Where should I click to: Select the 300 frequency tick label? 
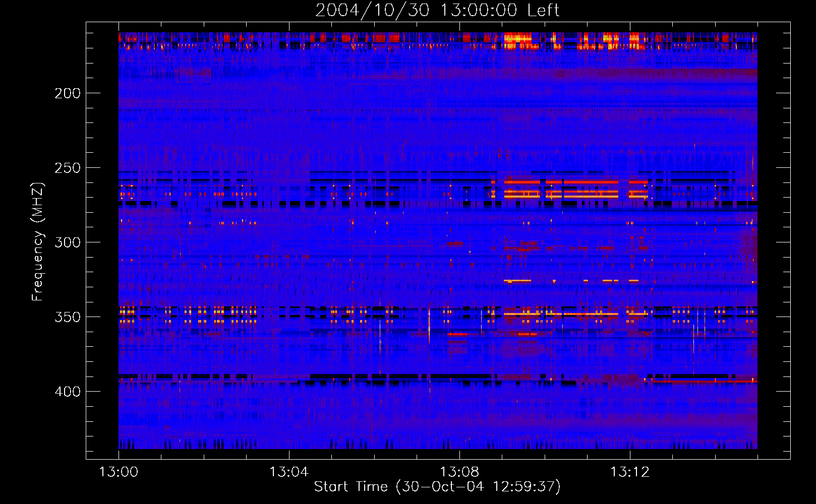[68, 242]
